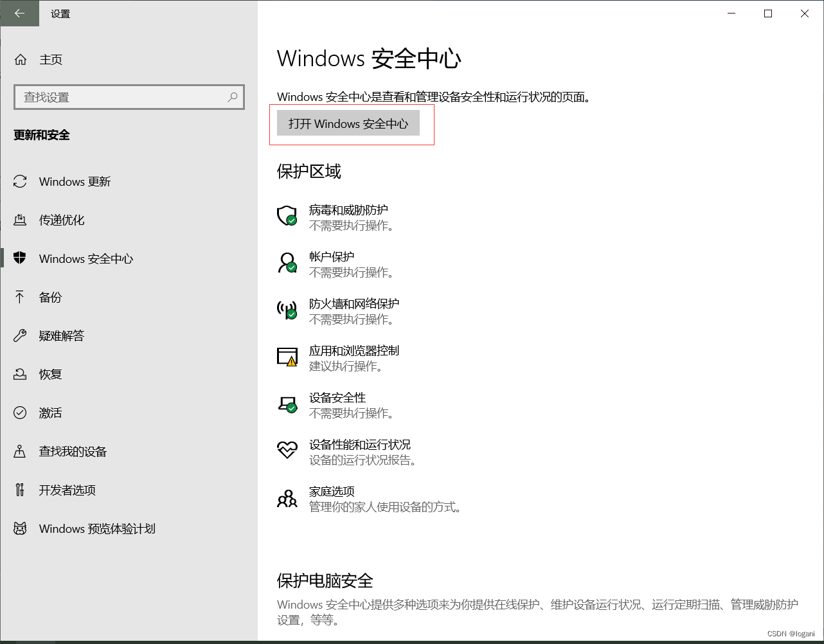The image size is (824, 644).
Task: Click the 病毒和威胁防护 shield icon
Action: point(287,216)
